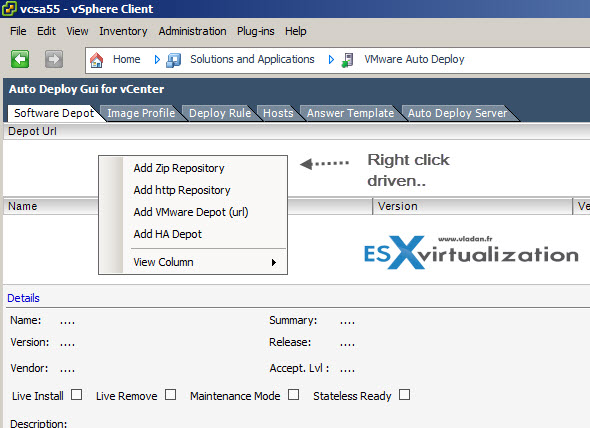Expand breadcrumb arrow after Home
Viewport: 590px width, 428px height.
click(x=157, y=59)
